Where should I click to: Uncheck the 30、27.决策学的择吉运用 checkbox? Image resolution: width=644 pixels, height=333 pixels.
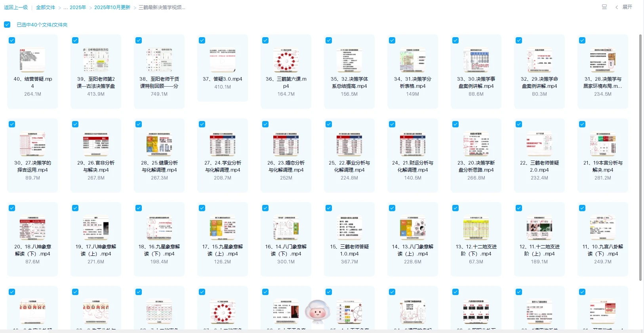point(12,124)
